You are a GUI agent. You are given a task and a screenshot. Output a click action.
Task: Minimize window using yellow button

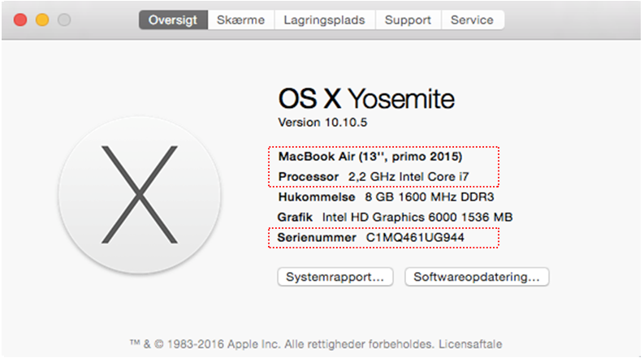(x=42, y=19)
